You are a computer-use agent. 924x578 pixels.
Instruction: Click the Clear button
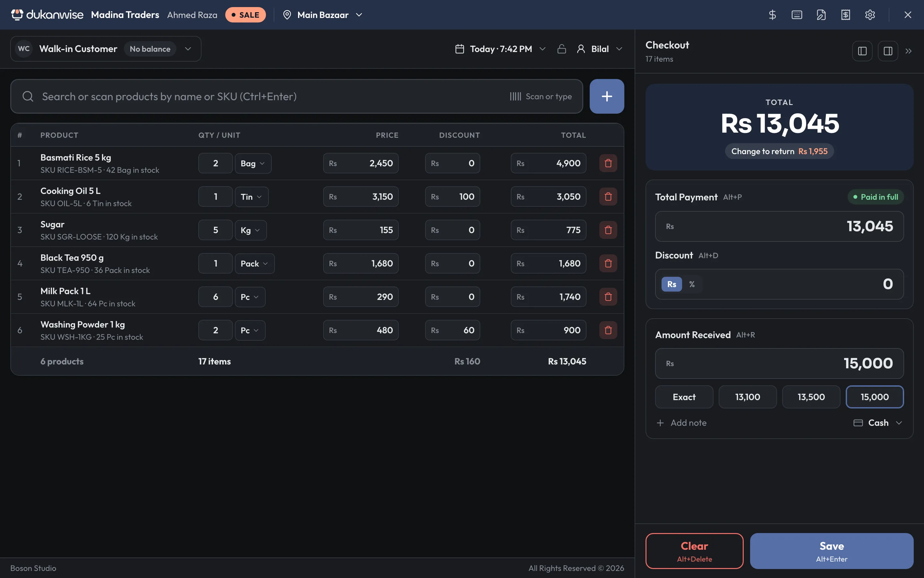point(694,551)
